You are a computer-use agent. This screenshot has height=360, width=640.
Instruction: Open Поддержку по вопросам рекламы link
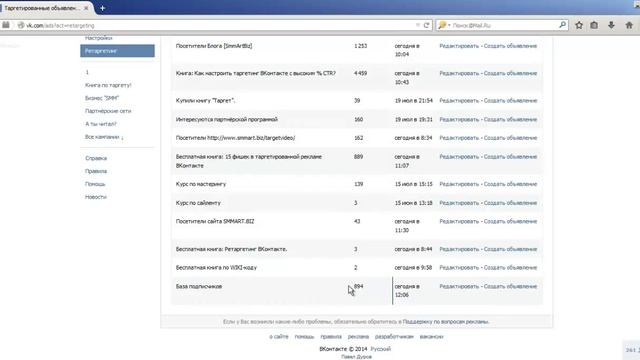click(x=446, y=322)
